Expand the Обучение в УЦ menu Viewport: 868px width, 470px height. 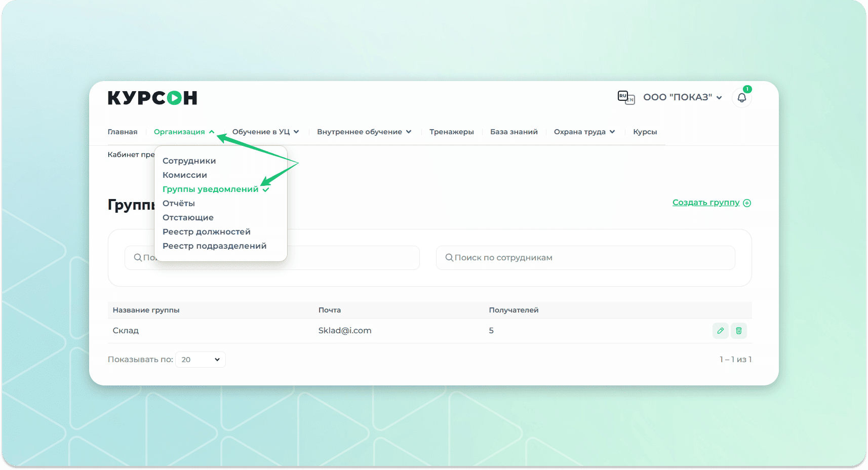[x=265, y=132]
